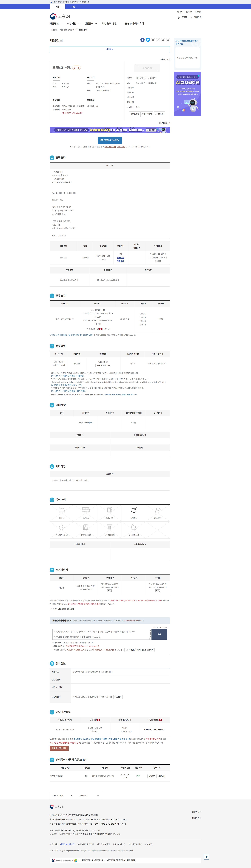Click the scroll-to-top arrow button
This screenshot has width=251, height=868.
pyautogui.click(x=207, y=857)
